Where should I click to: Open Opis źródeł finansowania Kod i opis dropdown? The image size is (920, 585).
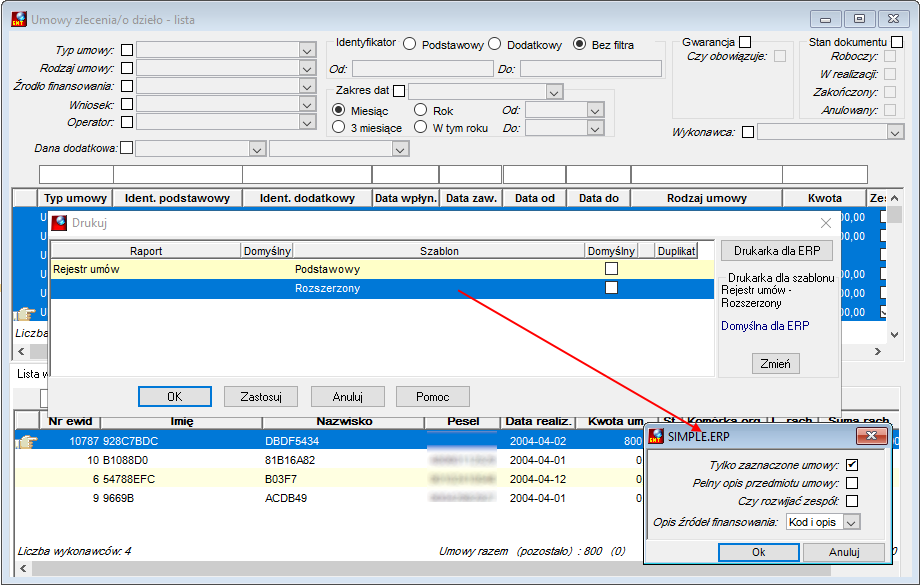[x=852, y=522]
